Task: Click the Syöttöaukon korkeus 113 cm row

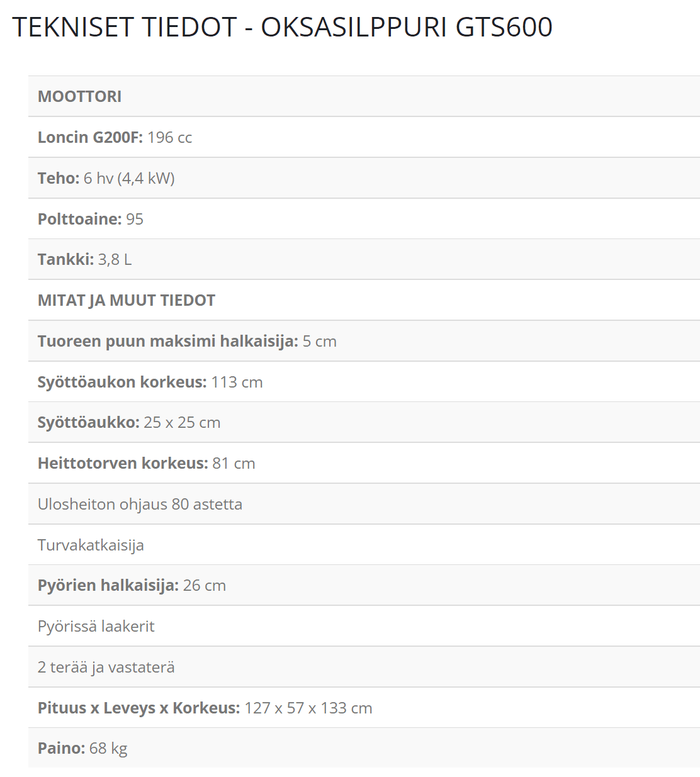Action: pos(150,382)
